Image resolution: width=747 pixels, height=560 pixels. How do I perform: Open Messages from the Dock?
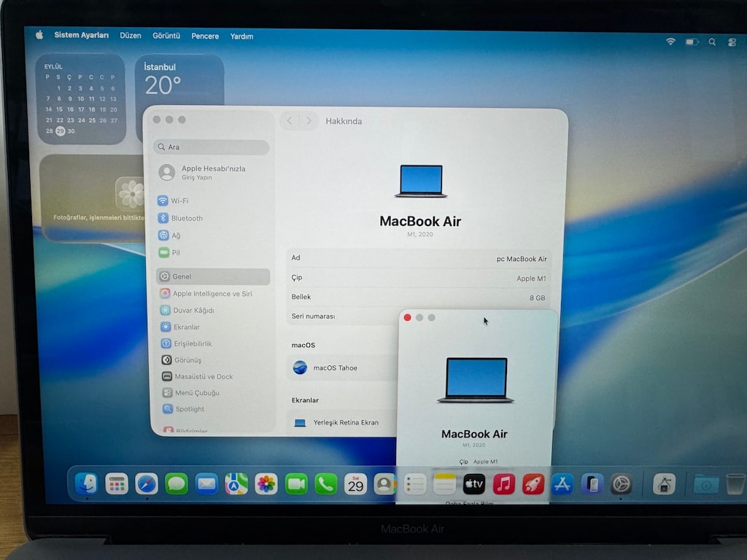pyautogui.click(x=177, y=484)
